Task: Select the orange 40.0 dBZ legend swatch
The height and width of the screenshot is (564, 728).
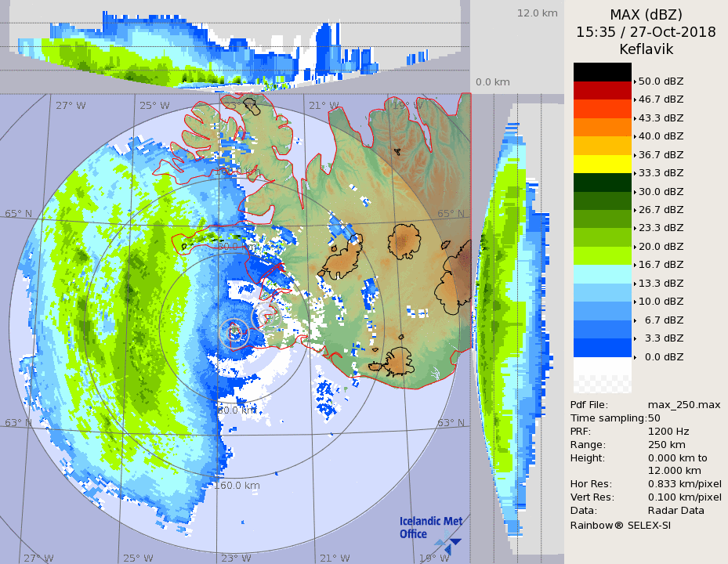Action: coord(602,127)
